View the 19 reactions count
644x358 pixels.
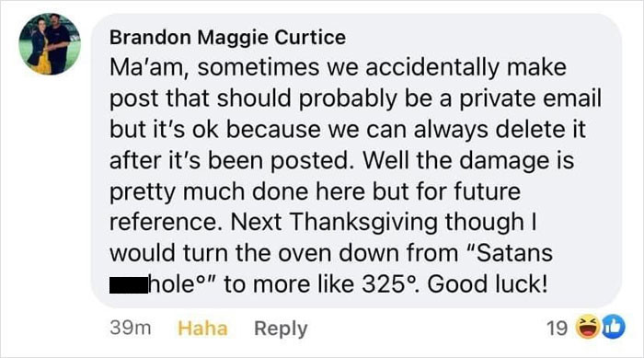pyautogui.click(x=557, y=329)
